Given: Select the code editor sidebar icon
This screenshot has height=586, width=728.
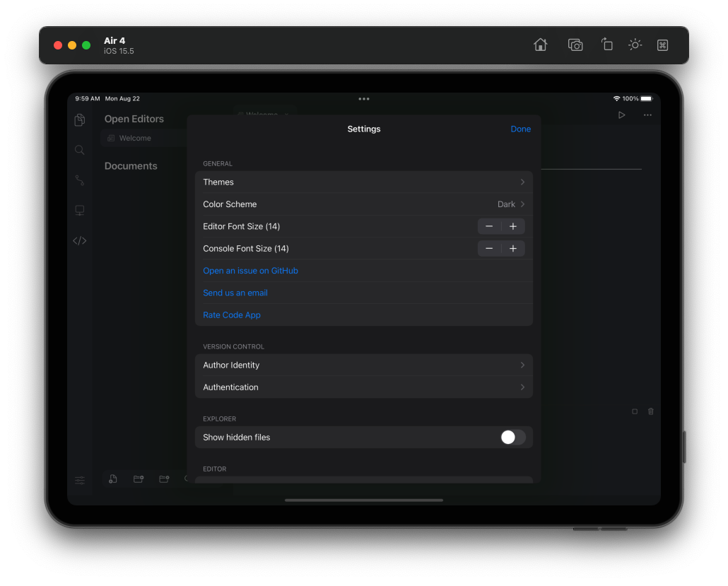Looking at the screenshot, I should coord(79,240).
